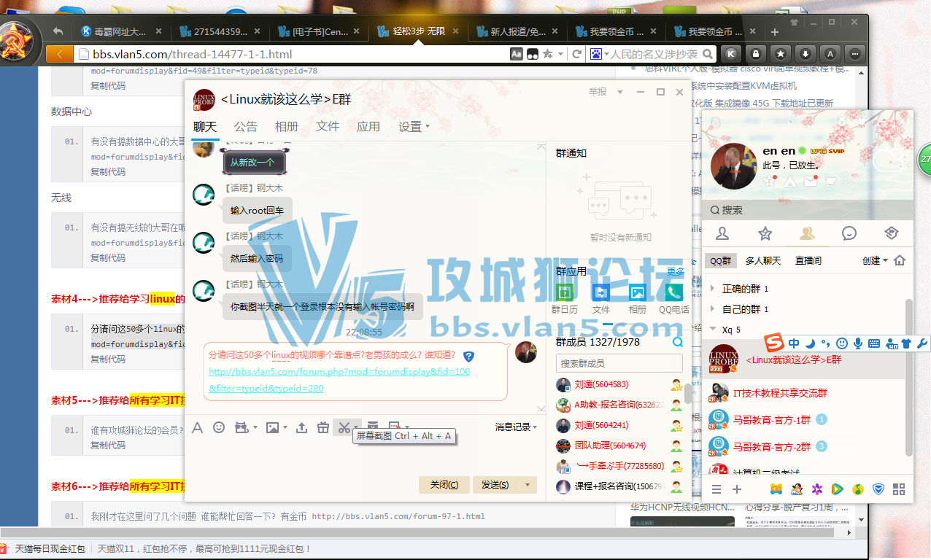Click the browser back arrow button
931x560 pixels.
tap(59, 54)
